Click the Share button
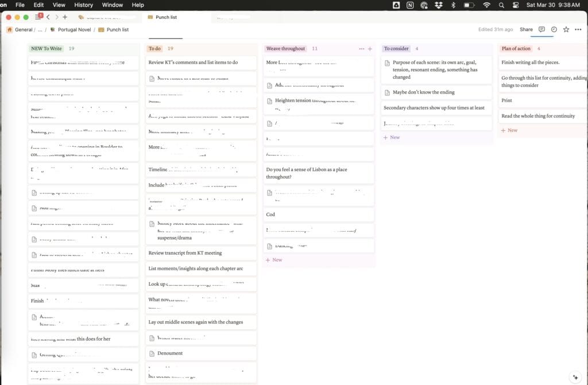 pyautogui.click(x=526, y=29)
